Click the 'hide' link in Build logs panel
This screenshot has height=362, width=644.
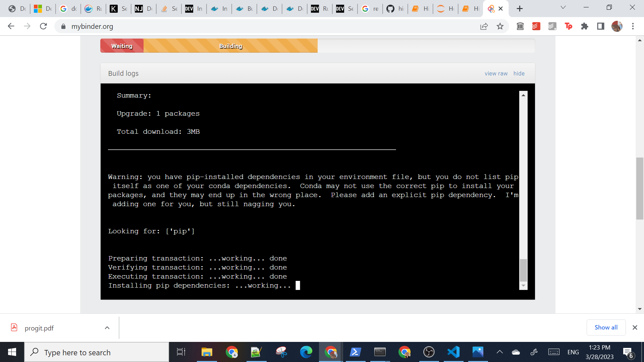(x=519, y=73)
